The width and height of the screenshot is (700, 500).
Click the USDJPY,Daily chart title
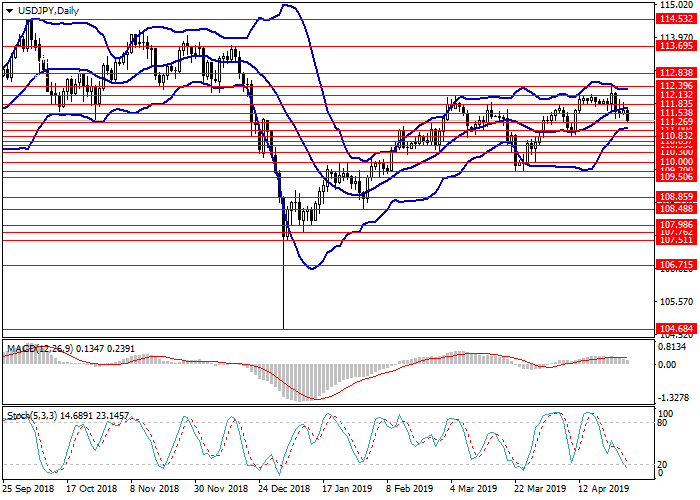tap(44, 10)
